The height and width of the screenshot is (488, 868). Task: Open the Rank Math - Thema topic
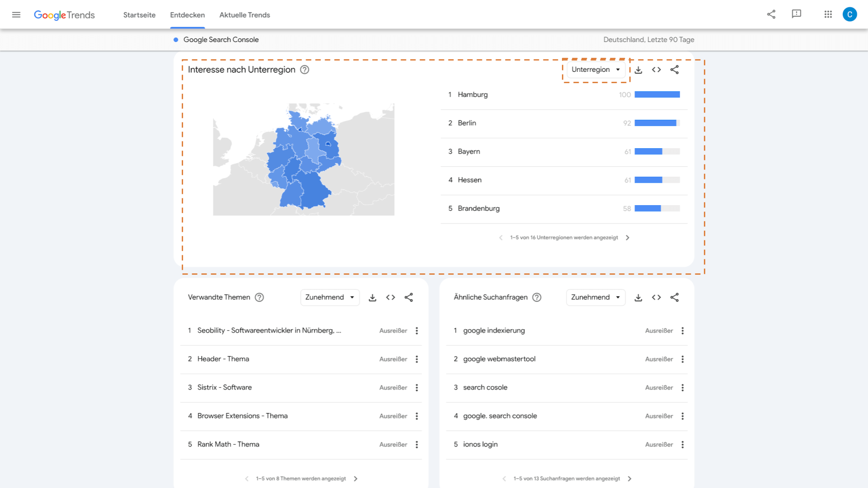[x=228, y=445]
